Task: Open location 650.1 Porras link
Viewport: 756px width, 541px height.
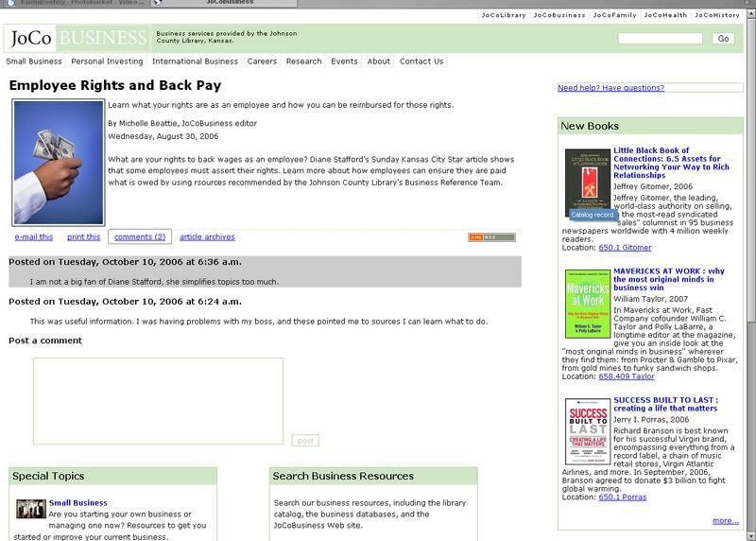Action: tap(623, 497)
